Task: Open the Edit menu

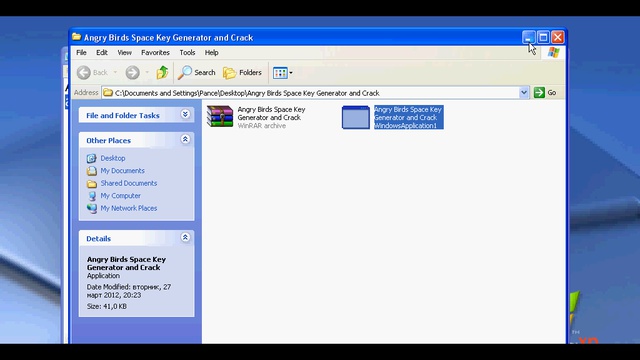Action: (x=102, y=53)
